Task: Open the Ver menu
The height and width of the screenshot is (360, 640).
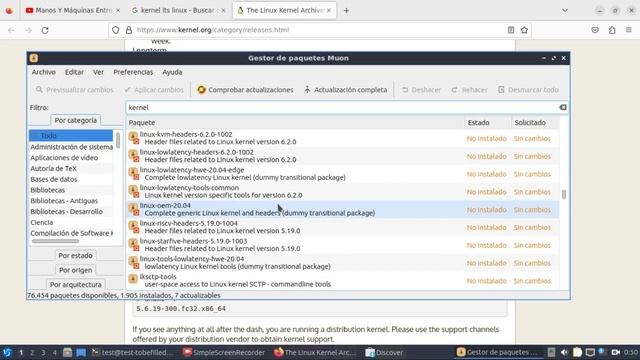Action: (x=98, y=72)
